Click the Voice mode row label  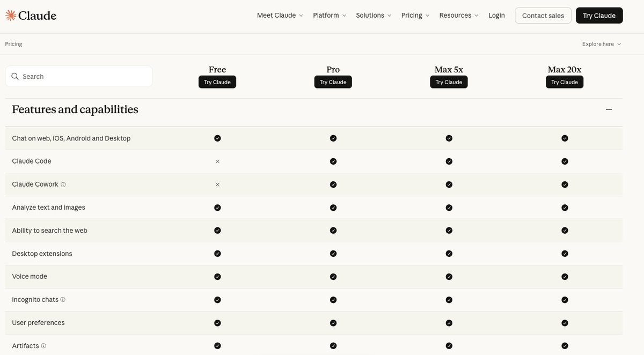(30, 277)
